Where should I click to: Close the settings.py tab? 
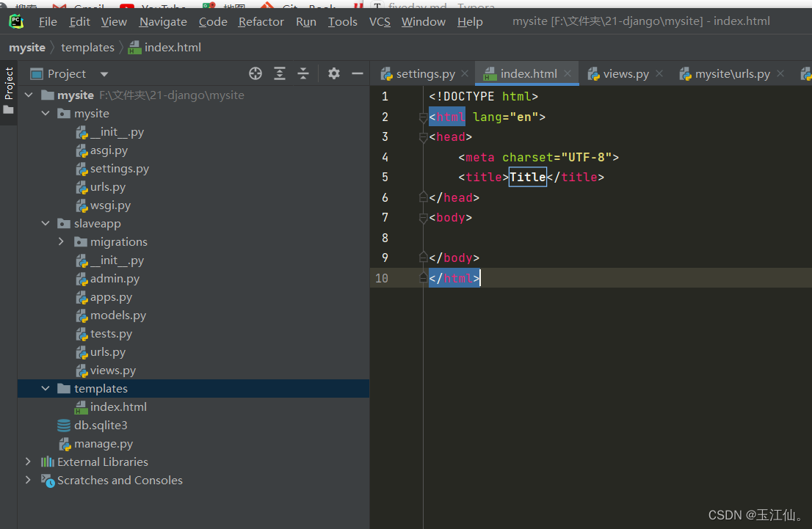click(465, 74)
